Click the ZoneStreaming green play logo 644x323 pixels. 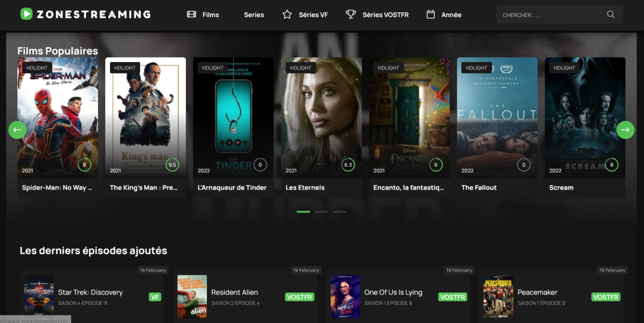(x=26, y=14)
